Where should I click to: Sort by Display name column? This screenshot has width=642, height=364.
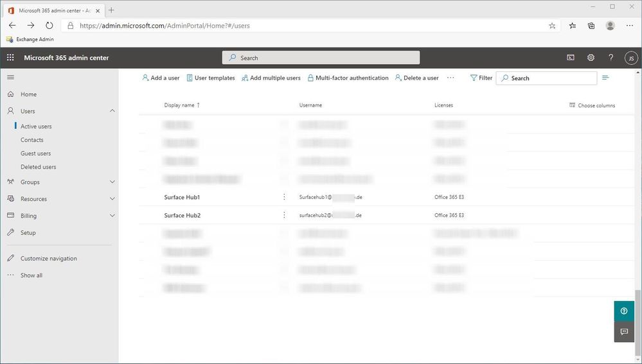point(182,105)
